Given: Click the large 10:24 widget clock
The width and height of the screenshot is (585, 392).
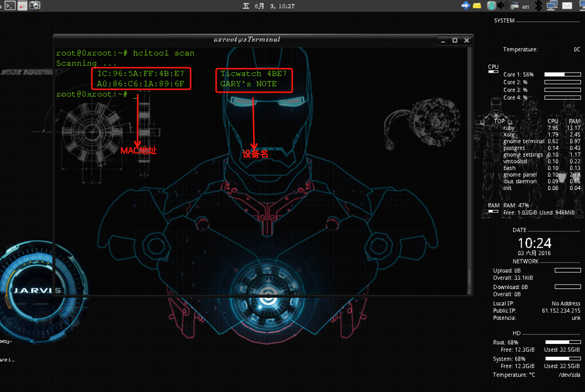Looking at the screenshot, I should click(534, 243).
